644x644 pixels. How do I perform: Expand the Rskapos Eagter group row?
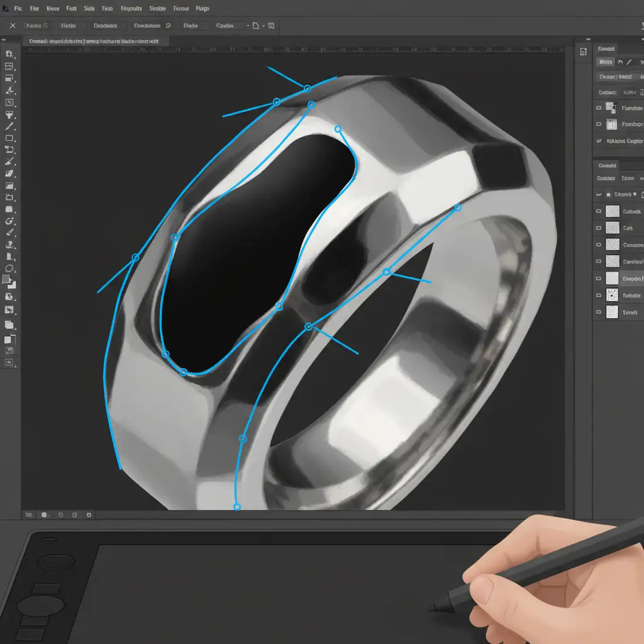click(x=599, y=141)
